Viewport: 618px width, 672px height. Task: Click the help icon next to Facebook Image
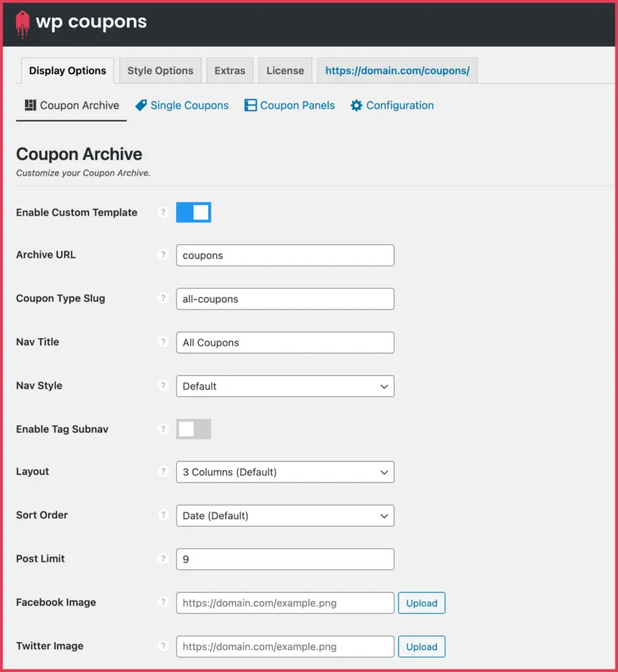163,602
